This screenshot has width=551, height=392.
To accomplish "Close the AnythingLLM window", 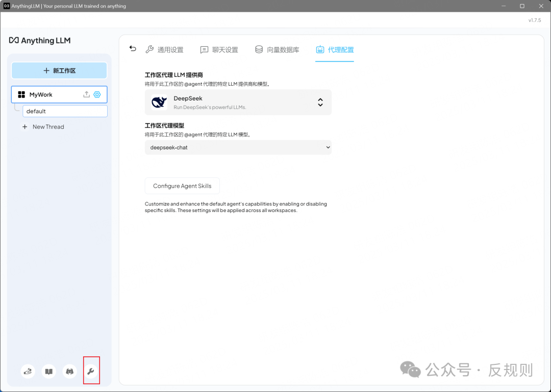I will [541, 6].
